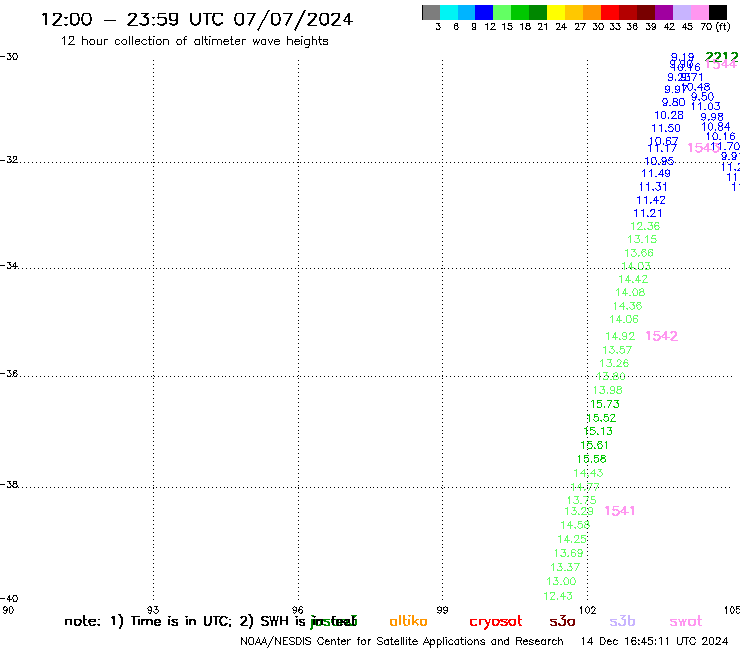Select wave height value 15.52
The image size is (740, 650).
pos(601,418)
